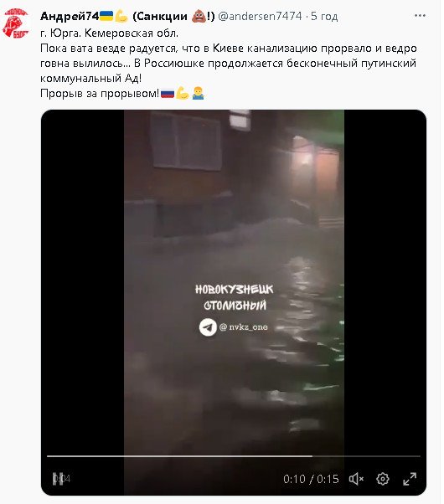The image size is (444, 504).
Task: Click the poop emoji beside Санкции
Action: tap(199, 16)
